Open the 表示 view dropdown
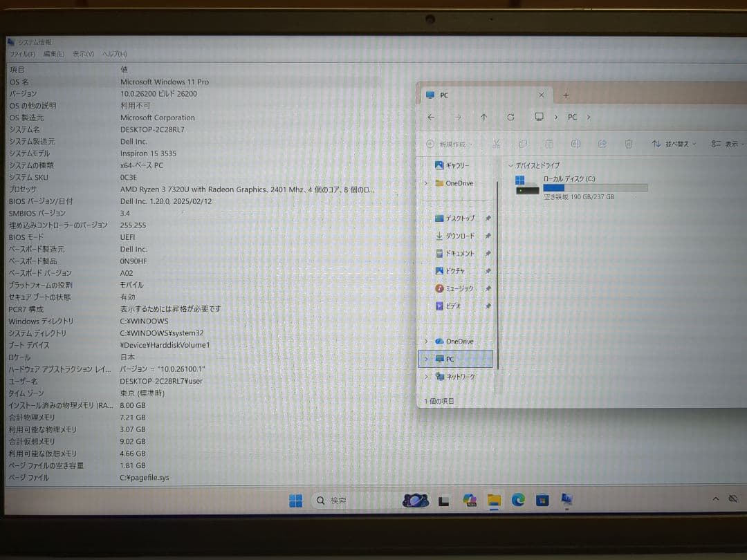This screenshot has width=747, height=560. pos(728,144)
